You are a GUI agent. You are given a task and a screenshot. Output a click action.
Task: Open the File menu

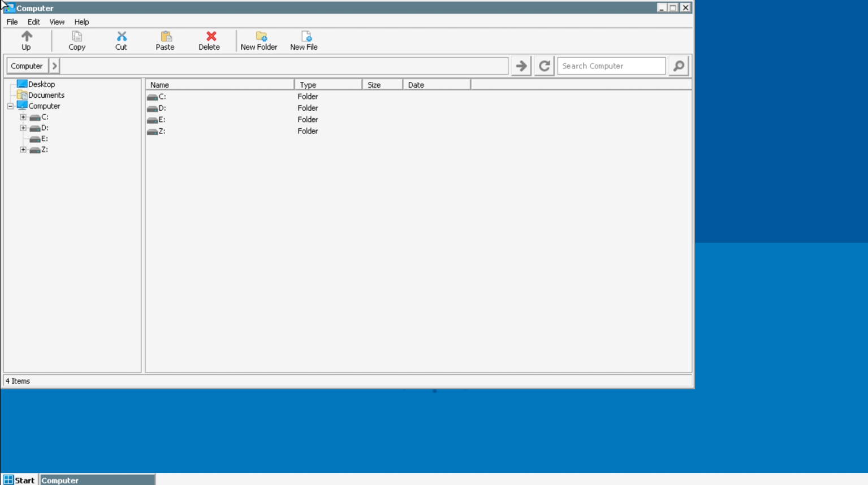pos(12,22)
